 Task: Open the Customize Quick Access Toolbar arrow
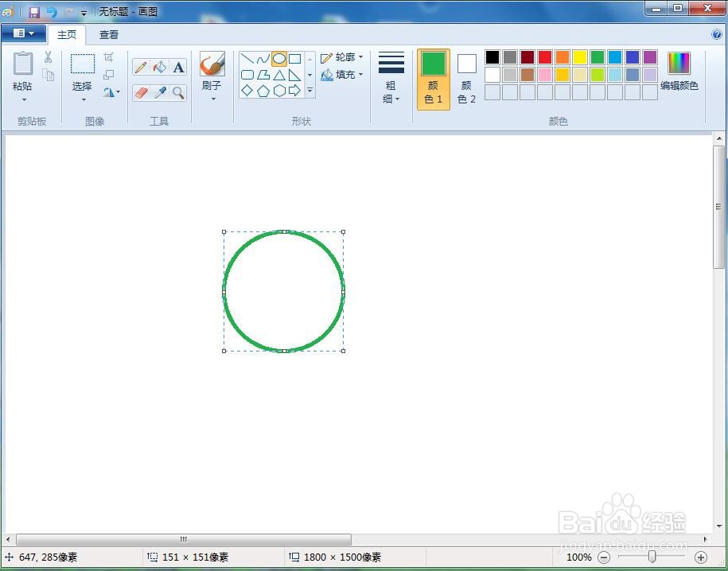click(84, 13)
